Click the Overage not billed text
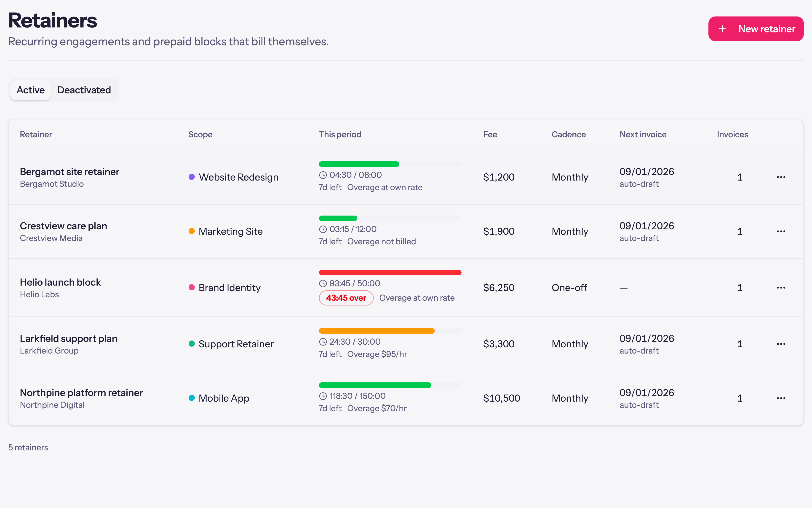 pos(382,242)
